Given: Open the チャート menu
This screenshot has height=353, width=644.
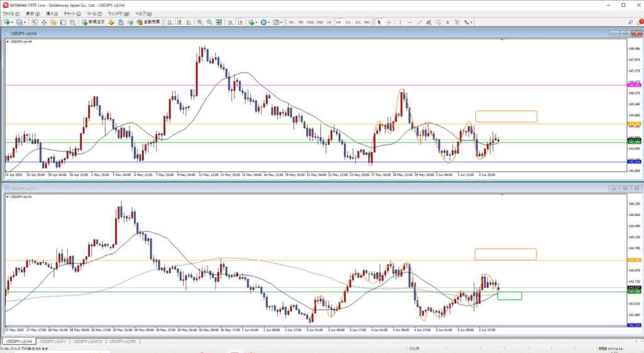Looking at the screenshot, I should click(x=72, y=14).
